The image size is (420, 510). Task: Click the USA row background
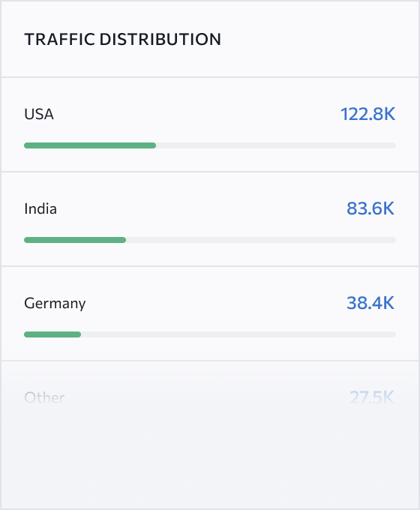pyautogui.click(x=210, y=124)
